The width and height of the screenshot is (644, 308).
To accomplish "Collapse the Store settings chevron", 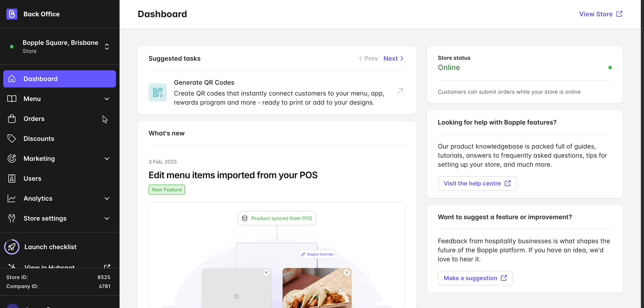I will [107, 218].
